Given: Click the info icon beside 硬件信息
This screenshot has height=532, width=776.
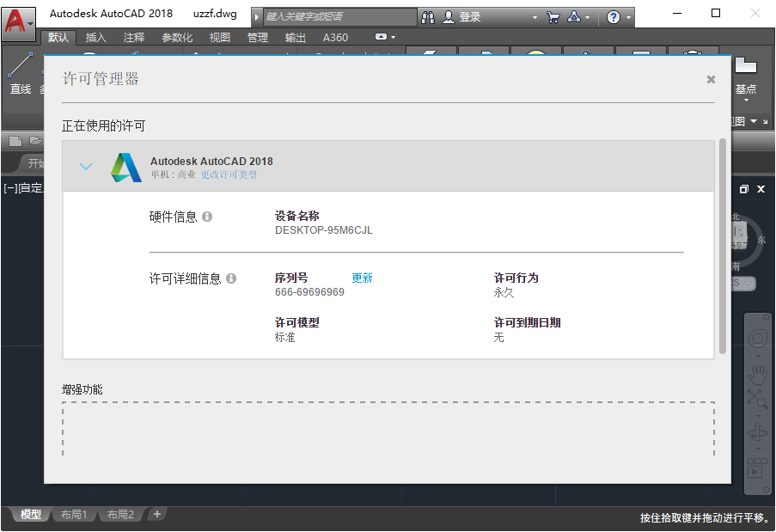Looking at the screenshot, I should click(x=207, y=217).
